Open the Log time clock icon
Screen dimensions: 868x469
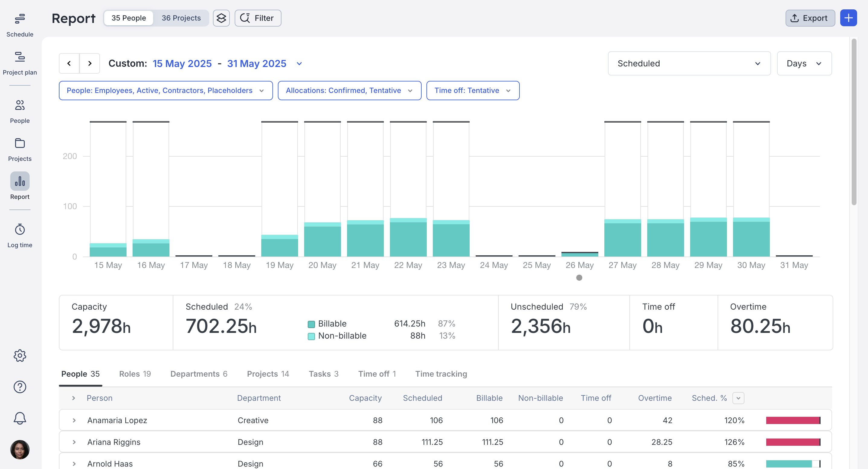click(x=20, y=230)
